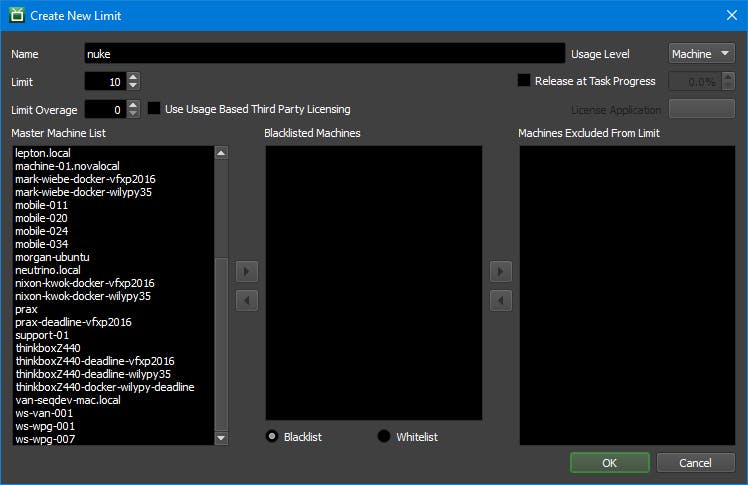The image size is (748, 485).
Task: Toggle Release at Task Progress checkbox
Action: click(x=524, y=80)
